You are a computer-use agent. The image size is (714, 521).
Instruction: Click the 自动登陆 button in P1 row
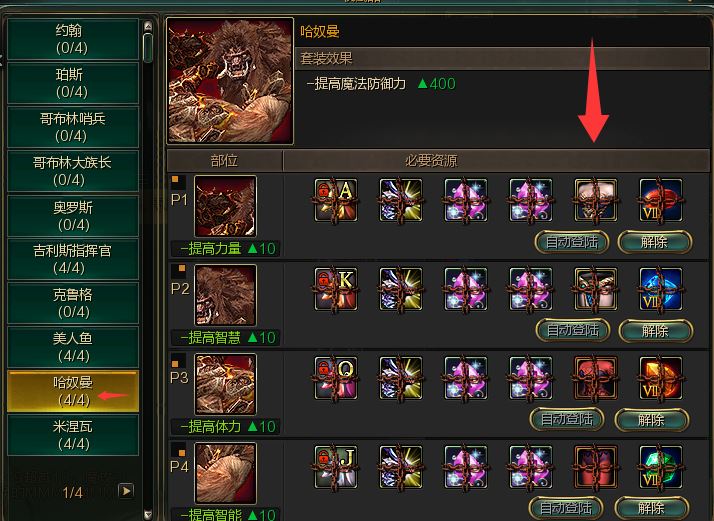[571, 242]
